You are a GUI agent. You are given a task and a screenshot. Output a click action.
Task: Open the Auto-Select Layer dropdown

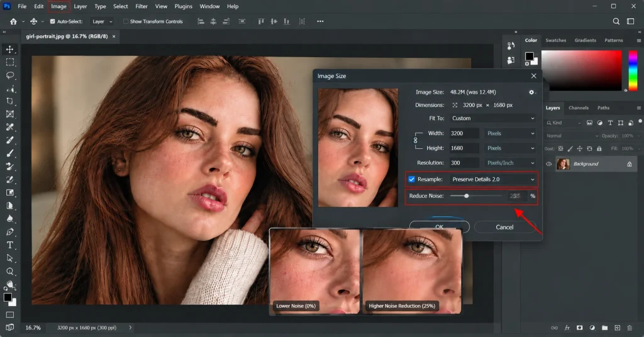[102, 21]
